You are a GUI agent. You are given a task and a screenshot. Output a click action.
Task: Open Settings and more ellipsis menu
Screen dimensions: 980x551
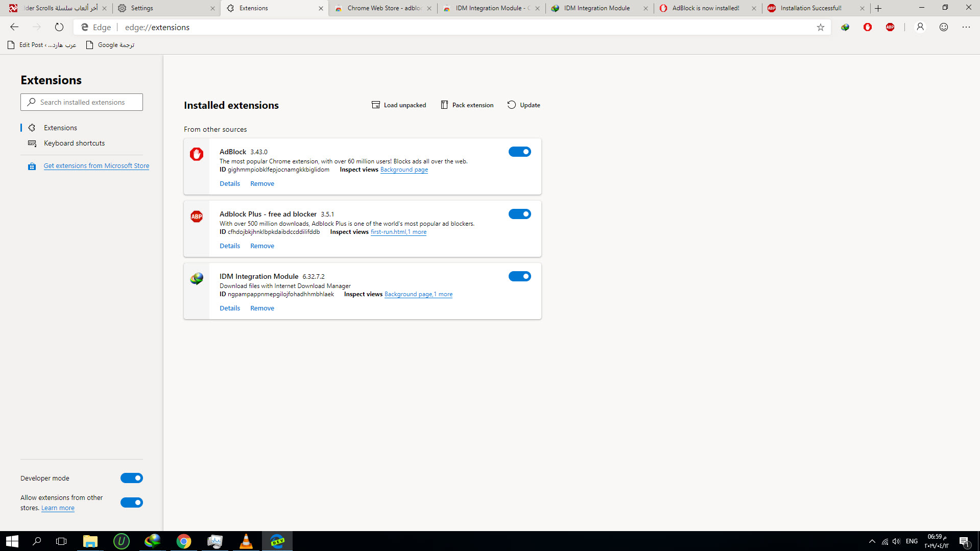(966, 27)
